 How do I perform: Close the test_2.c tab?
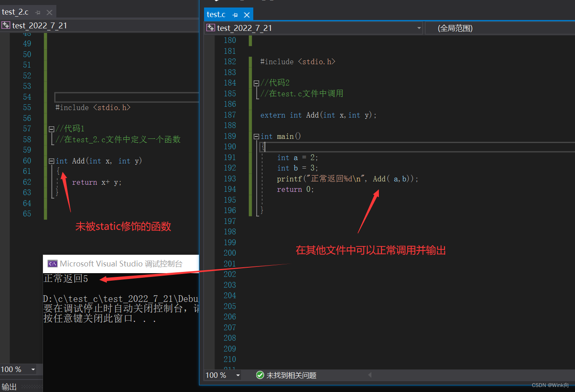(x=49, y=13)
